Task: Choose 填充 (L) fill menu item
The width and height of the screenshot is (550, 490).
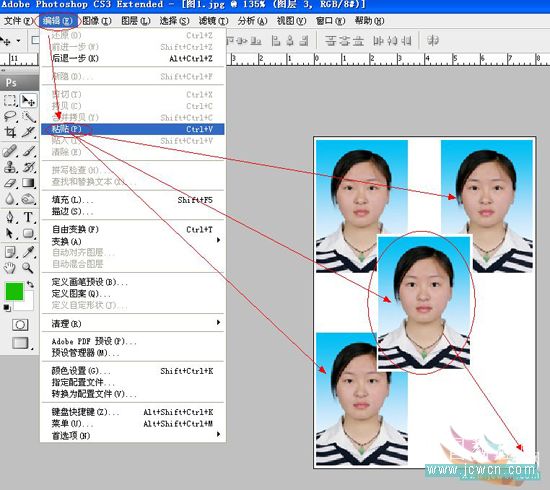Action: (x=133, y=200)
